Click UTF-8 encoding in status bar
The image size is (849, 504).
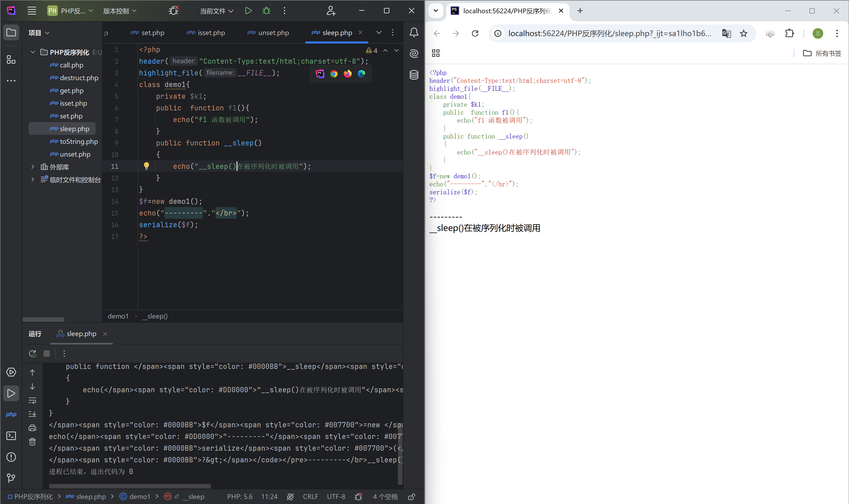coord(336,497)
